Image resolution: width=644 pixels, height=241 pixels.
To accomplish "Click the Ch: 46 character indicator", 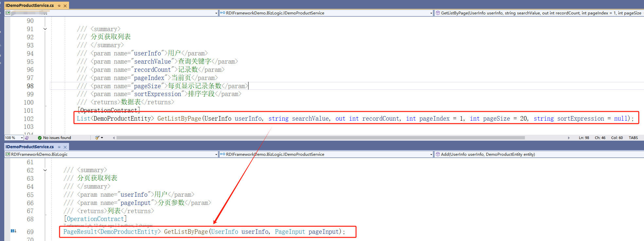I will tap(600, 138).
